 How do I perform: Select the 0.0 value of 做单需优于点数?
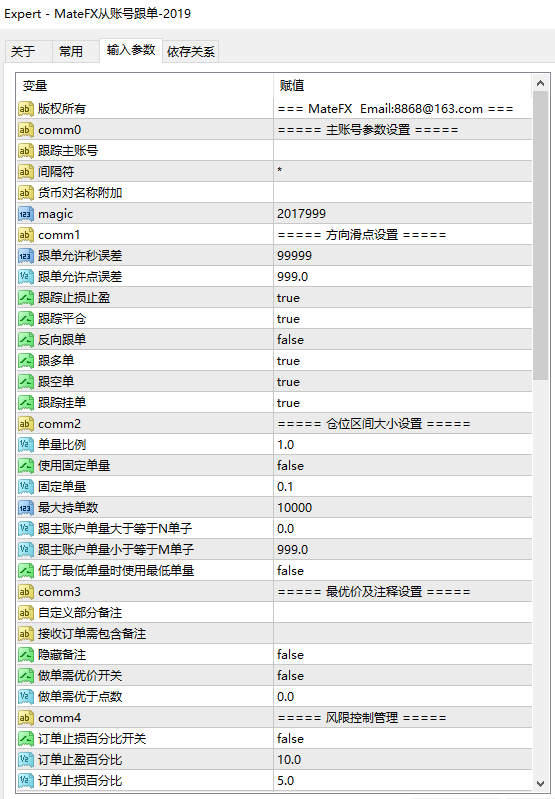285,697
